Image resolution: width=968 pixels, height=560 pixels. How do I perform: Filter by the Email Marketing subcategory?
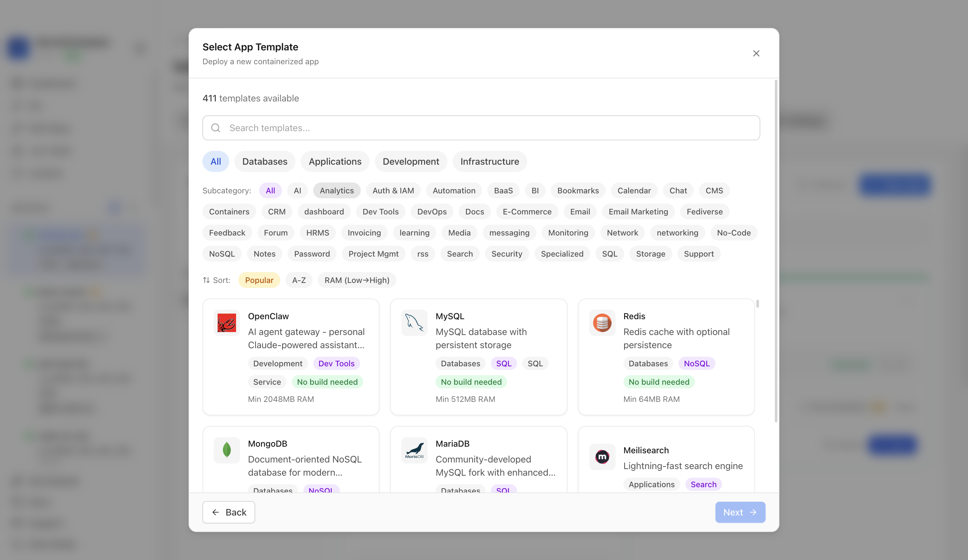point(638,211)
